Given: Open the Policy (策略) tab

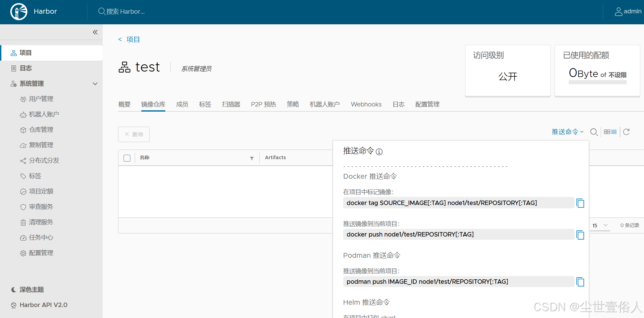Looking at the screenshot, I should pos(293,104).
